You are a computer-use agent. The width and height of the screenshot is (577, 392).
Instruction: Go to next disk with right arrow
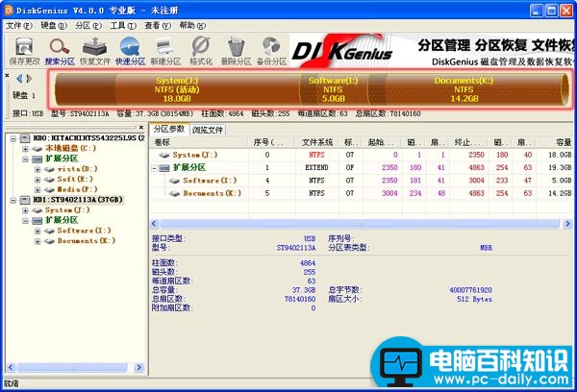coord(29,79)
